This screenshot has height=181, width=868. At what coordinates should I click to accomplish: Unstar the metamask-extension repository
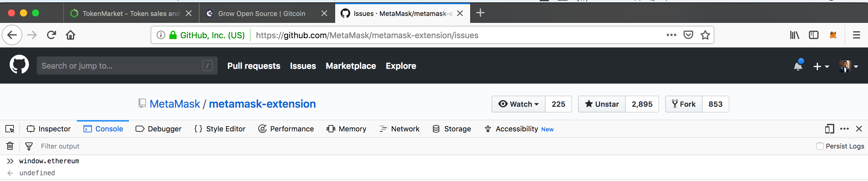click(602, 104)
